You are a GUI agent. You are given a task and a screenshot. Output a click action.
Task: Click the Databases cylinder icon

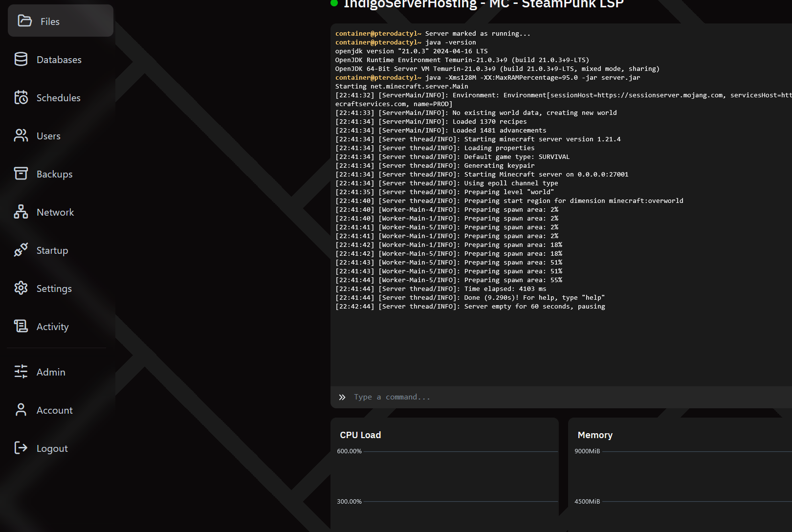pyautogui.click(x=21, y=59)
